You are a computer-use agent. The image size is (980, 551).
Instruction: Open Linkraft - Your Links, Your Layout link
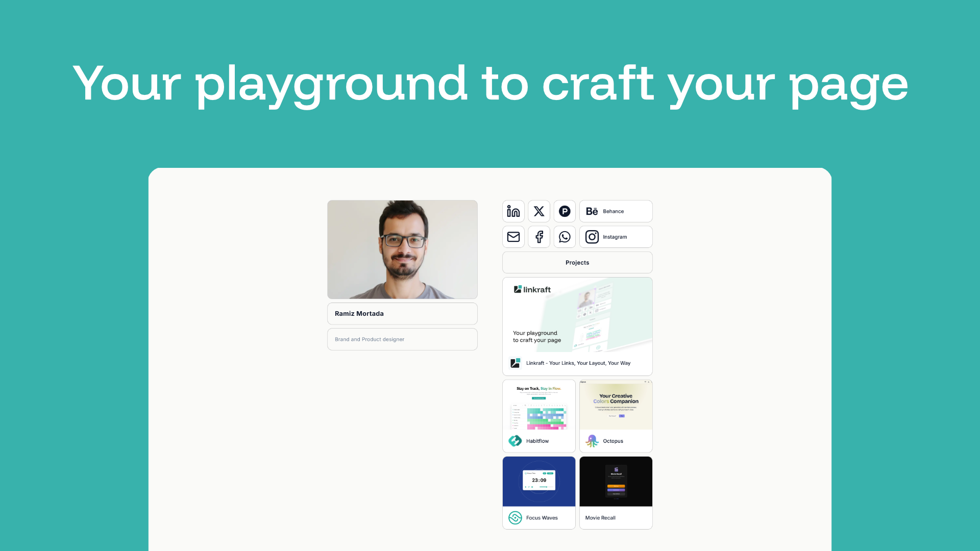tap(578, 363)
